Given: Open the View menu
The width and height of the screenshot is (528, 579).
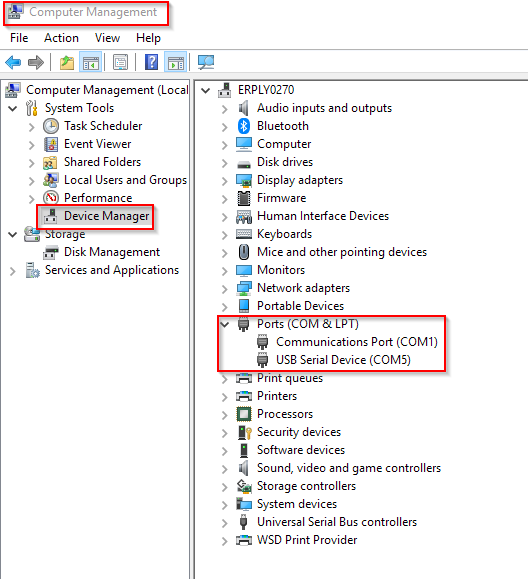Looking at the screenshot, I should click(x=107, y=38).
